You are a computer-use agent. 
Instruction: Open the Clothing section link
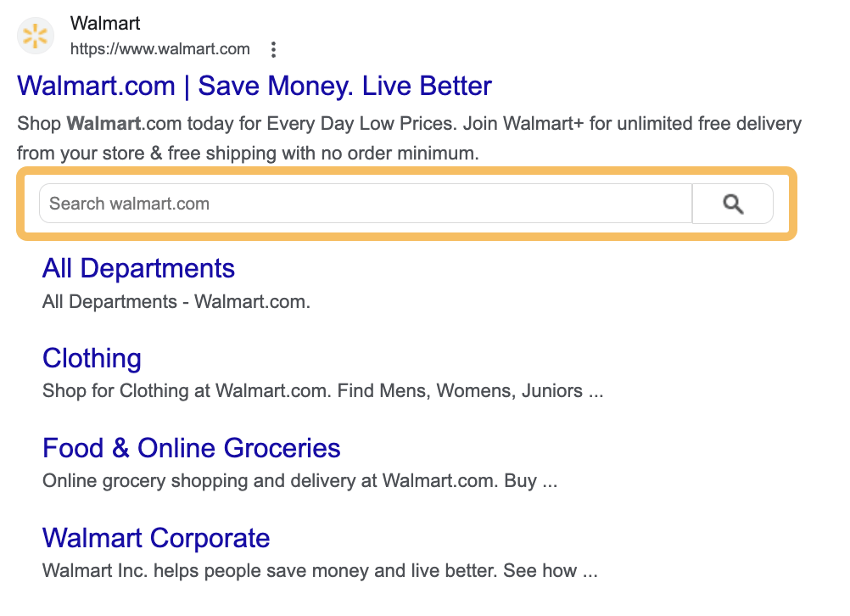pyautogui.click(x=92, y=358)
